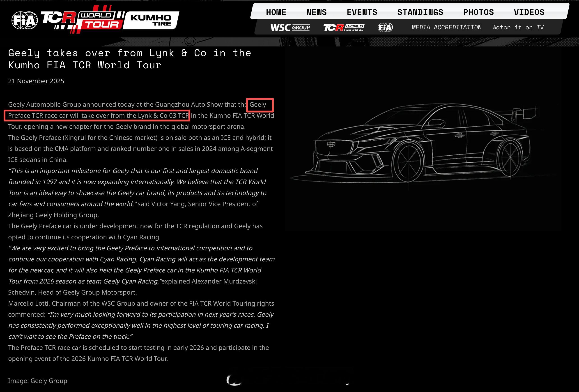Image resolution: width=579 pixels, height=392 pixels.
Task: Open the NEWS section
Action: point(316,12)
